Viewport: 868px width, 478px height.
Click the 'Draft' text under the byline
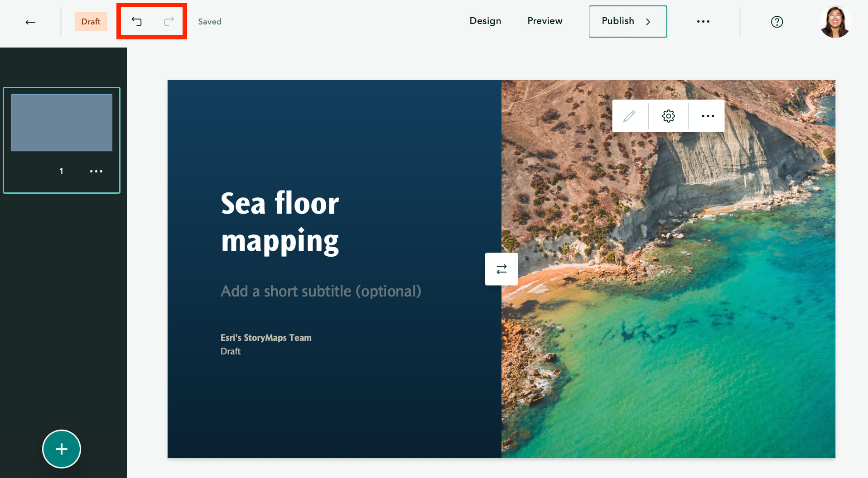pyautogui.click(x=231, y=351)
